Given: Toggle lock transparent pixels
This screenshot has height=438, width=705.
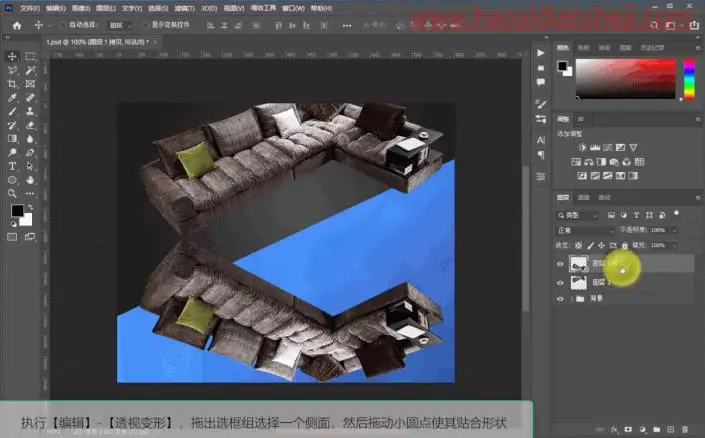Looking at the screenshot, I should (579, 245).
